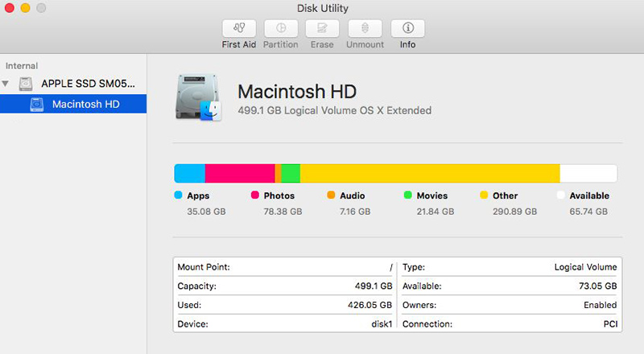This screenshot has width=644, height=354.
Task: Click the Macintosh HD volume icon in sidebar
Action: click(37, 104)
